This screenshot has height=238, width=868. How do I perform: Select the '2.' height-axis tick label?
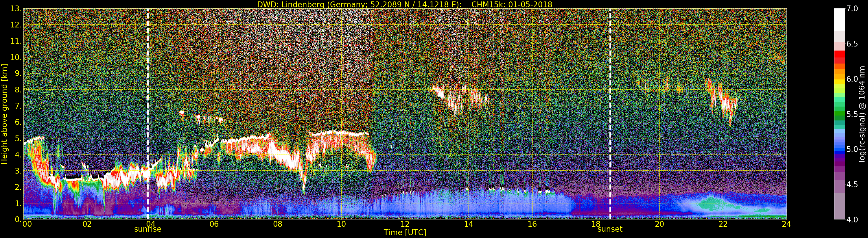(18, 187)
